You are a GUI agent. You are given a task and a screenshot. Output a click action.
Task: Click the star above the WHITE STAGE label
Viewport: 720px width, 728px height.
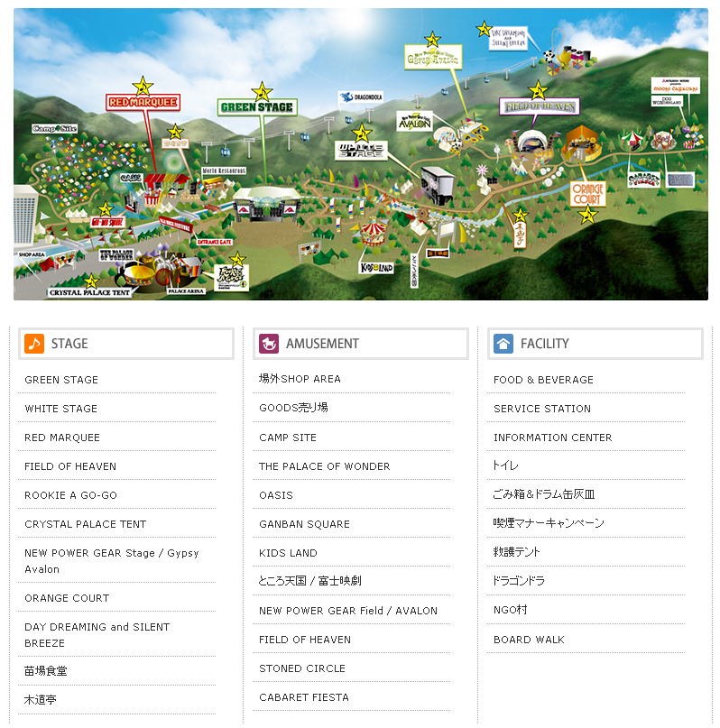tap(362, 133)
